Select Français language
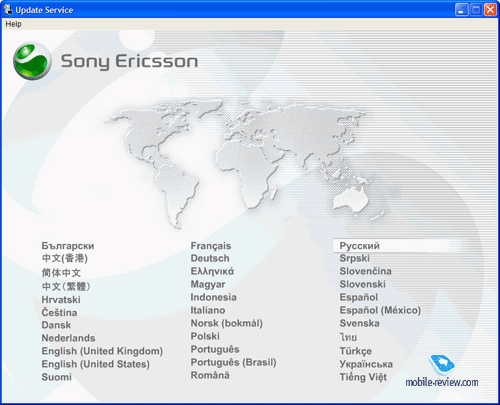 (211, 246)
